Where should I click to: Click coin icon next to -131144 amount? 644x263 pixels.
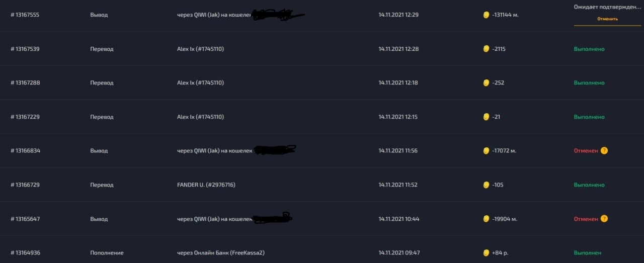[x=486, y=15]
